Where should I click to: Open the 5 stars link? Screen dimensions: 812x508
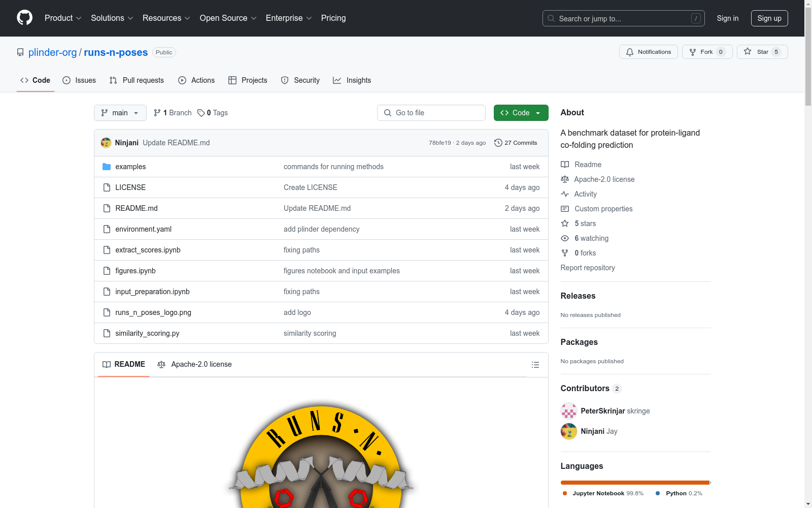click(585, 224)
